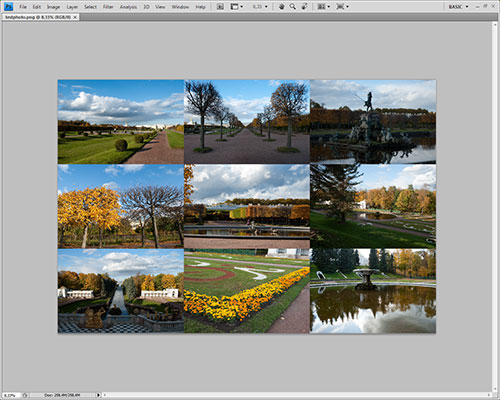The width and height of the screenshot is (500, 400).
Task: Open the Arrange Documents icon menu
Action: coord(323,7)
